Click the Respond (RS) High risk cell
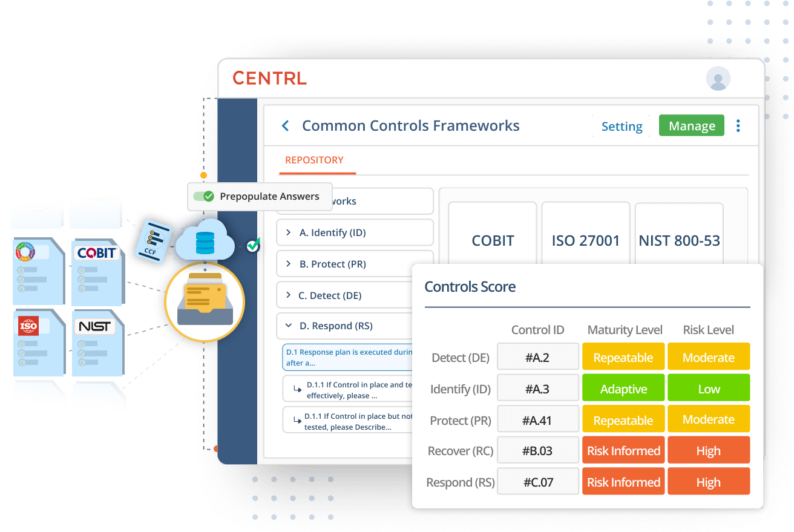The width and height of the screenshot is (794, 532). tap(708, 482)
